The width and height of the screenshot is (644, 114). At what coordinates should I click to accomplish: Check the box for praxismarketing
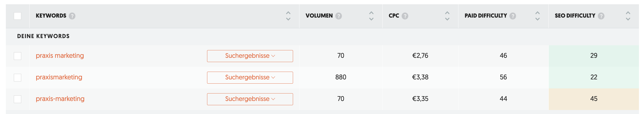click(x=18, y=78)
